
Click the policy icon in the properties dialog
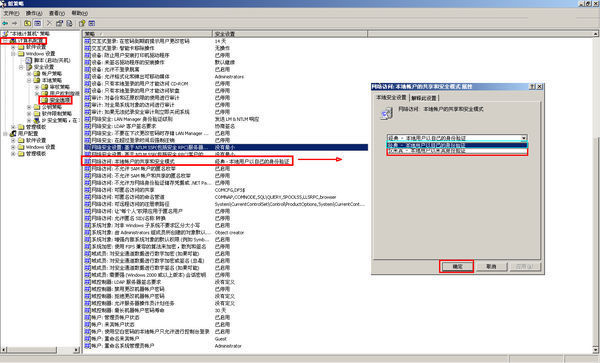click(x=386, y=113)
